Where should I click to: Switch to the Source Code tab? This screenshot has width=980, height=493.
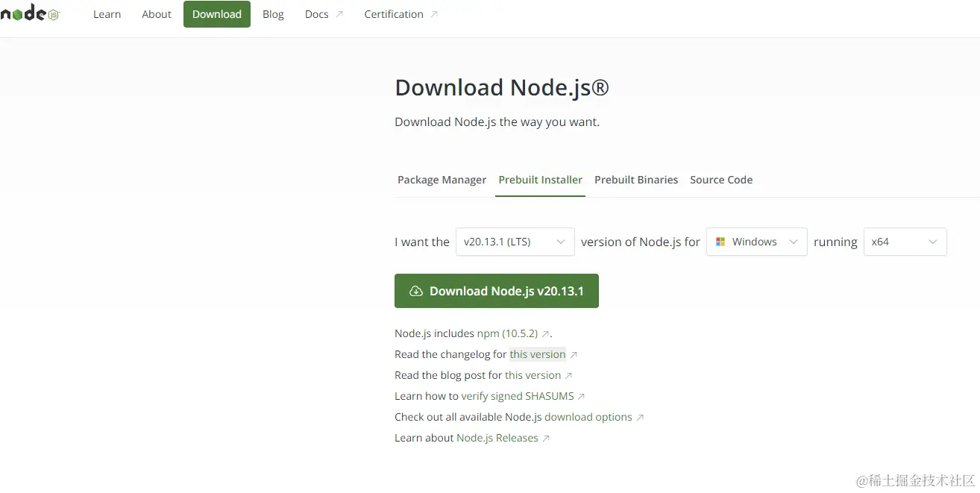[x=721, y=180]
